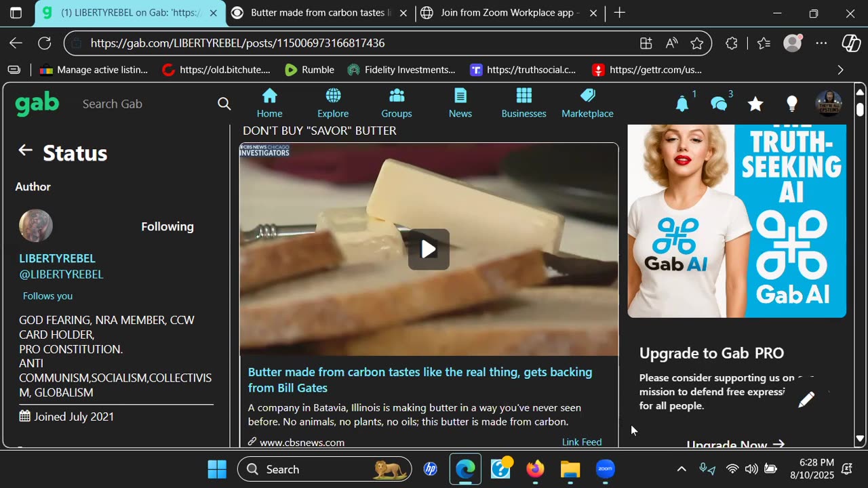This screenshot has height=488, width=868.
Task: Click Upgrade Now link
Action: [736, 445]
